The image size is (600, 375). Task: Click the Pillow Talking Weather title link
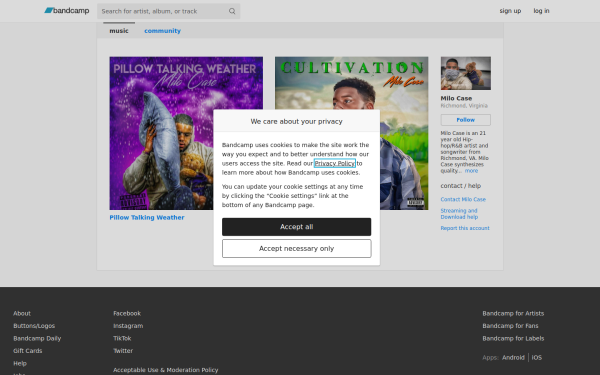(147, 217)
